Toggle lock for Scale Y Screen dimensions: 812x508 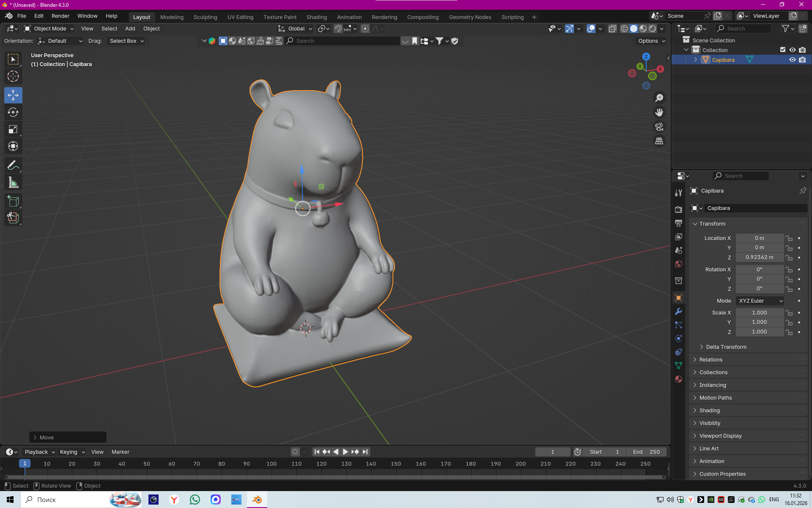pyautogui.click(x=789, y=322)
